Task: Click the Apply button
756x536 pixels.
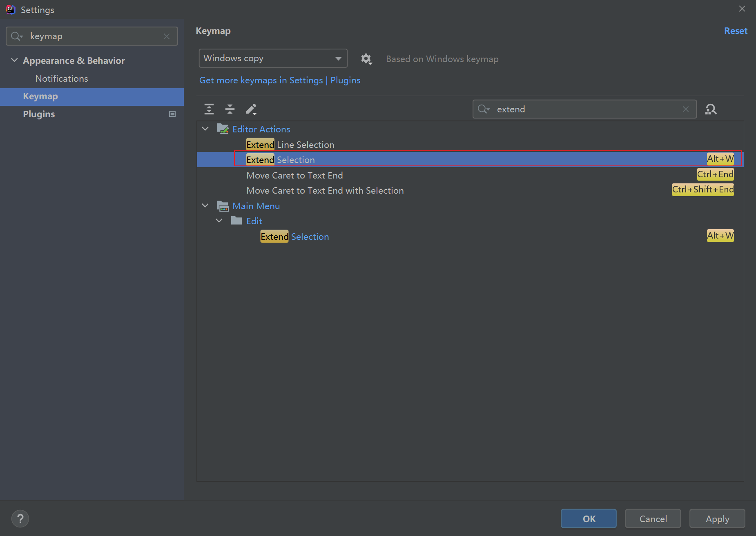Action: pos(717,518)
